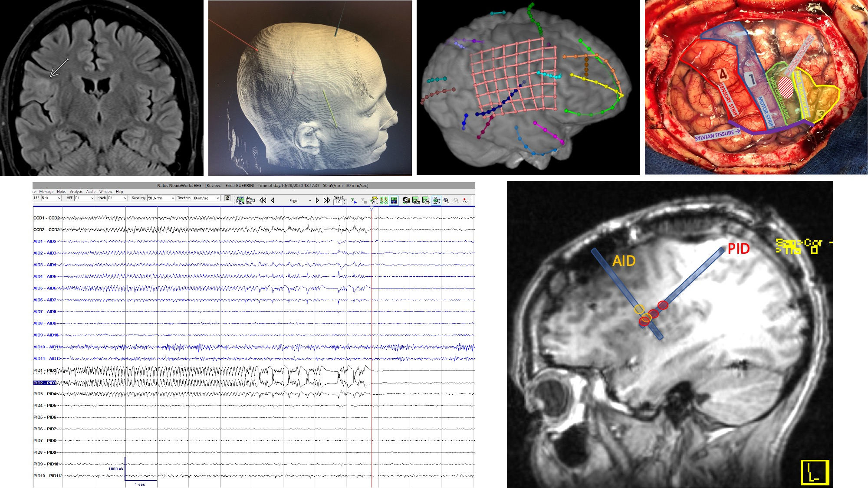868x488 pixels.
Task: Select the highlighted PID2 - PID3 channel label
Action: [x=45, y=383]
